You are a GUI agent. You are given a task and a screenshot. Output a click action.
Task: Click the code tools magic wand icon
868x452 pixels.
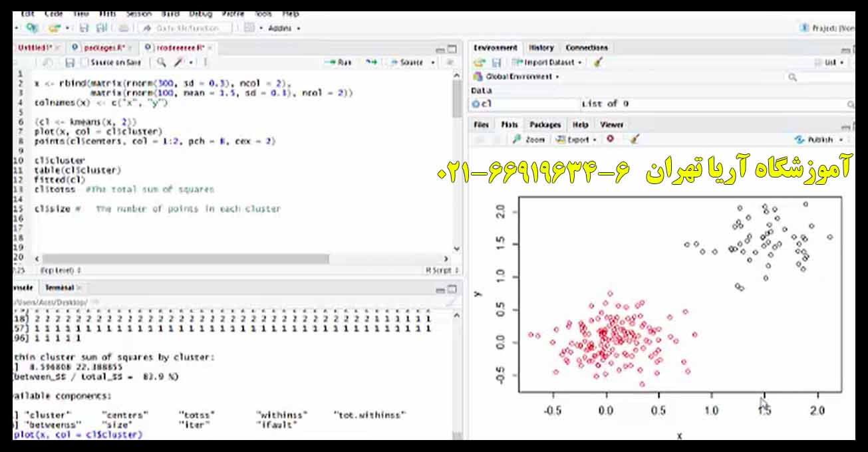pyautogui.click(x=178, y=62)
